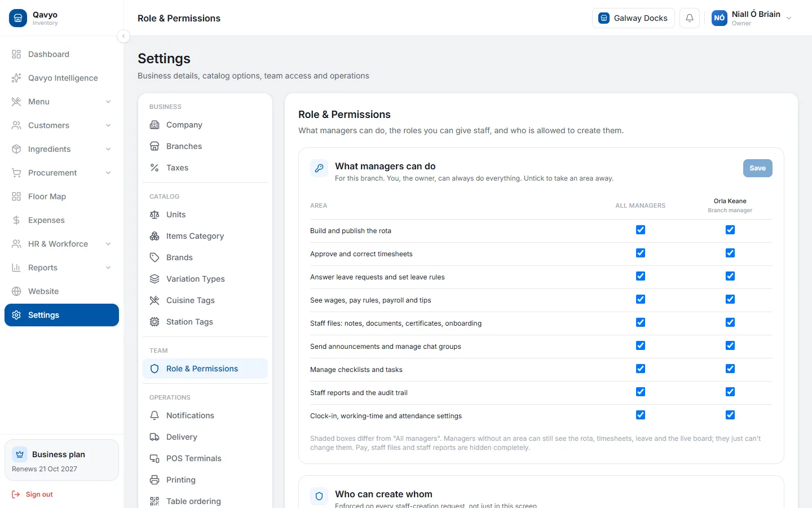Click the NÓ user avatar
The width and height of the screenshot is (812, 508).
720,18
